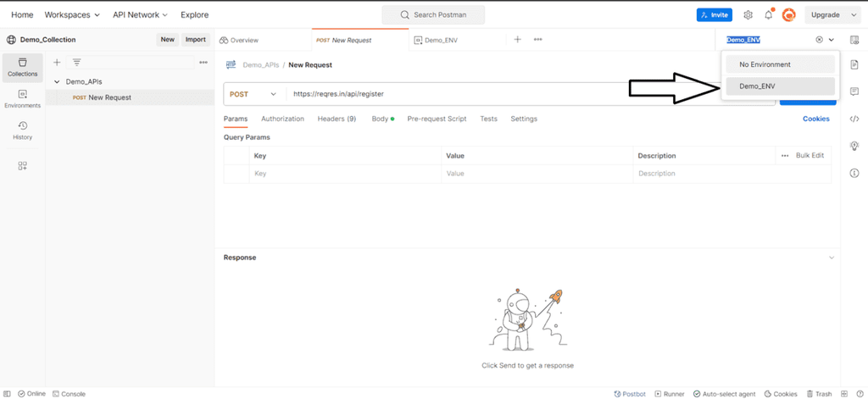Image resolution: width=868 pixels, height=399 pixels.
Task: Go to Home in the top bar
Action: pyautogui.click(x=22, y=15)
